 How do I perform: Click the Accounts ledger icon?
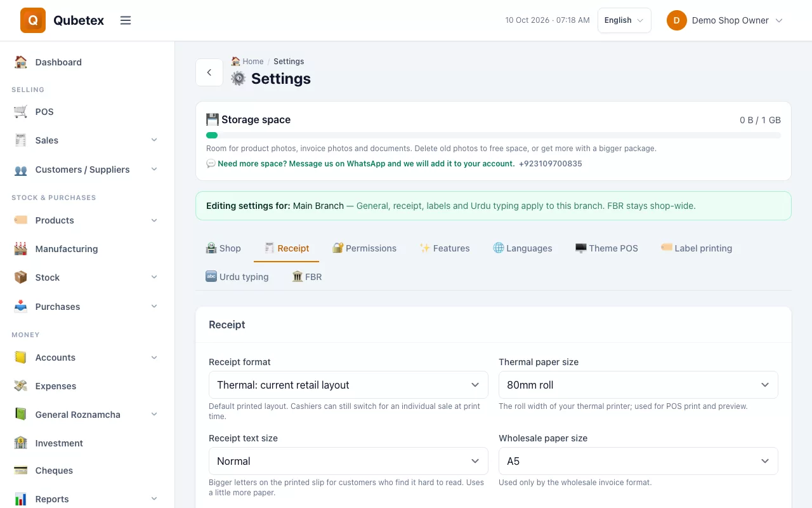pos(21,358)
